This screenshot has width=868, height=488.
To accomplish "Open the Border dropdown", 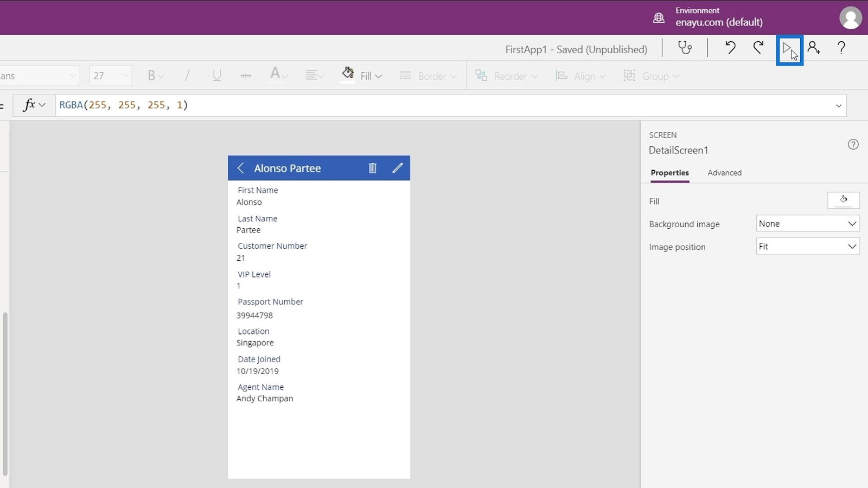I will pos(428,76).
